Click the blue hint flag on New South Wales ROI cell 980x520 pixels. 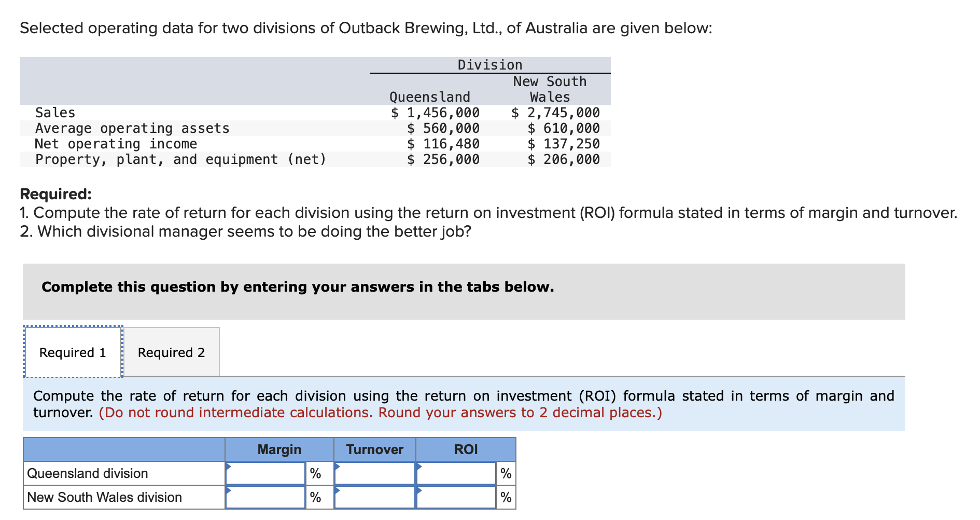[419, 491]
